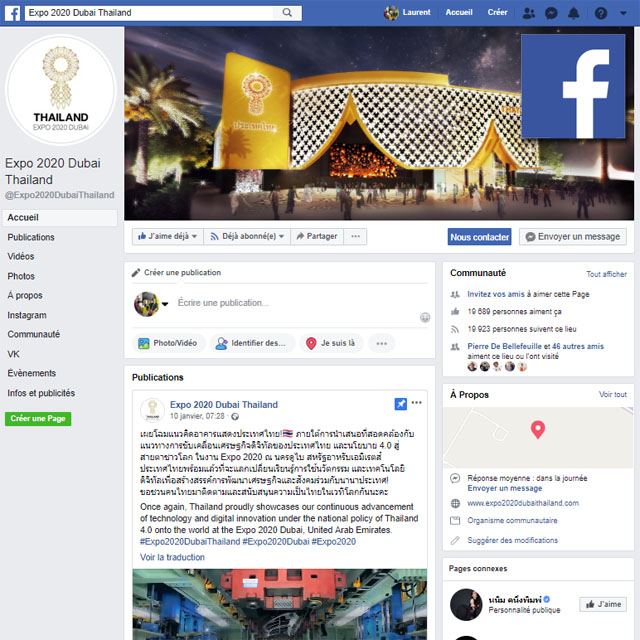
Task: Click the Facebook logo in top-left corner
Action: pyautogui.click(x=13, y=13)
